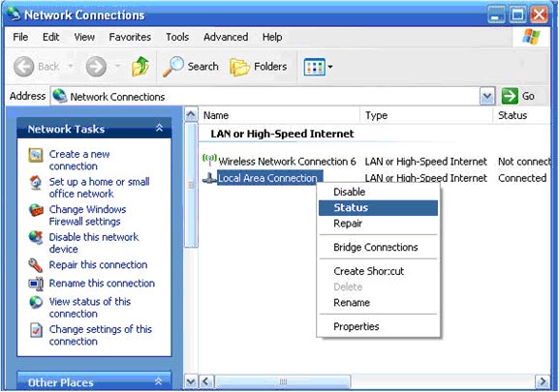
Task: Select Wireless Network Connection 6 entry
Action: click(x=287, y=162)
